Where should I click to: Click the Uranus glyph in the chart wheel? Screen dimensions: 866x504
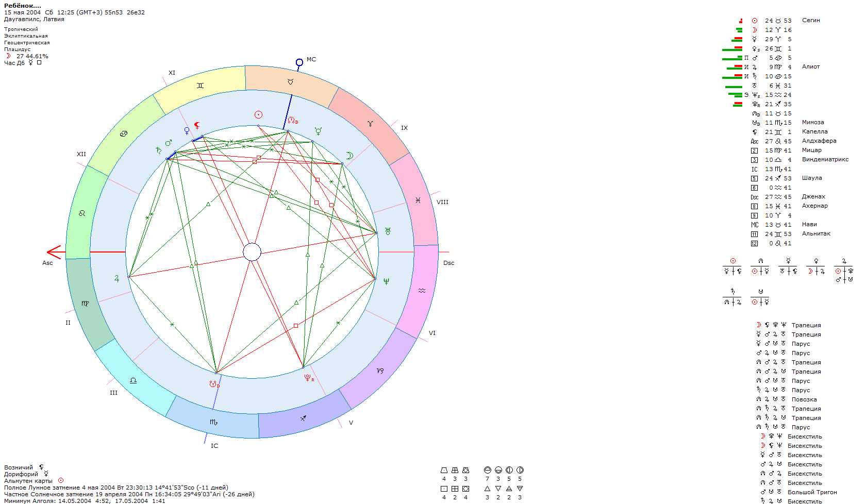click(388, 231)
